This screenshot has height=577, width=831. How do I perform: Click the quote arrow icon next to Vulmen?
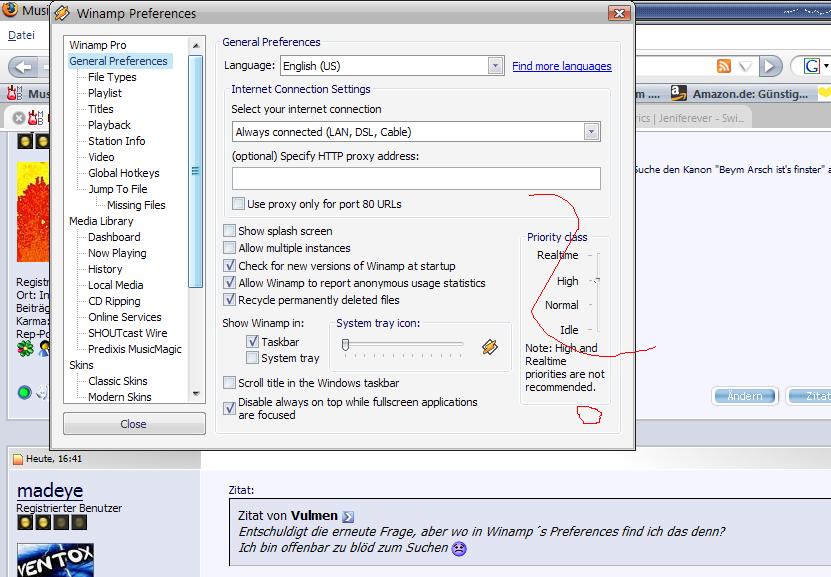(348, 516)
